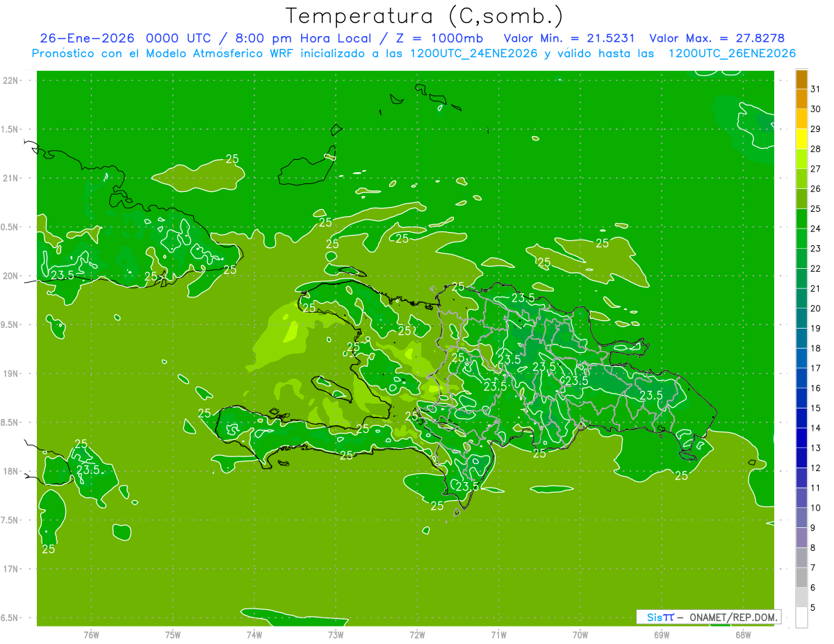The height and width of the screenshot is (644, 834).
Task: Click the 21N latitude axis label
Action: click(10, 178)
